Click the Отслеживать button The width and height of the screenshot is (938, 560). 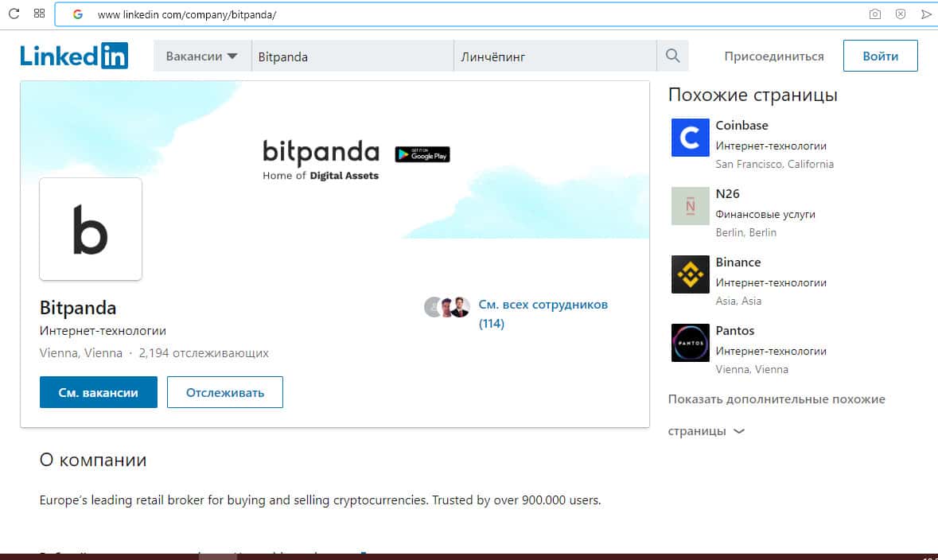(225, 392)
